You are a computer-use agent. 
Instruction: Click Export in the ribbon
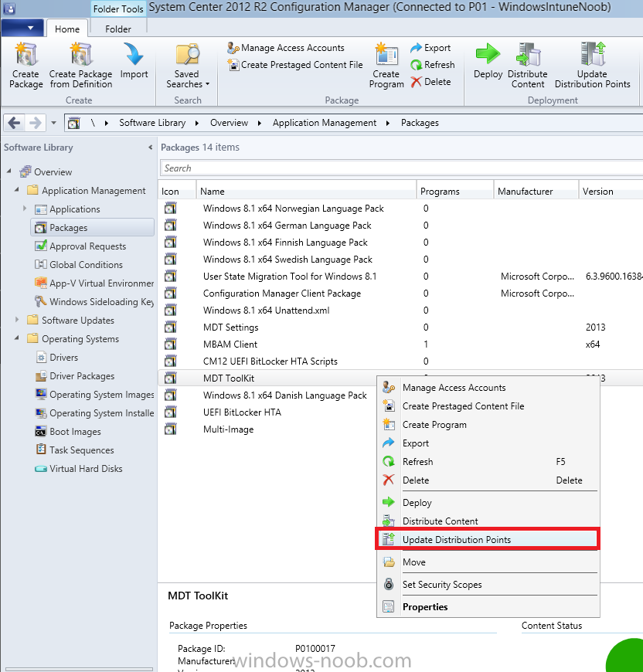[430, 48]
